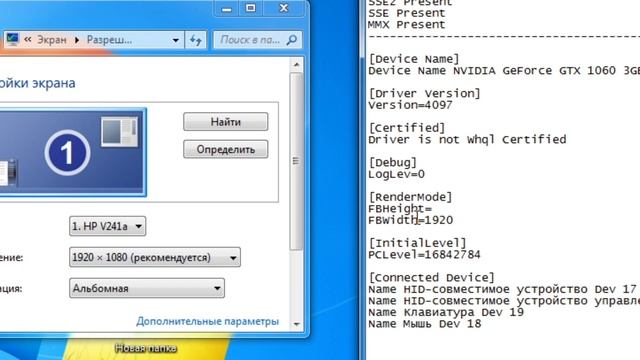Image resolution: width=640 pixels, height=360 pixels.
Task: Open the display dropdown showing HP V241a
Action: click(107, 226)
